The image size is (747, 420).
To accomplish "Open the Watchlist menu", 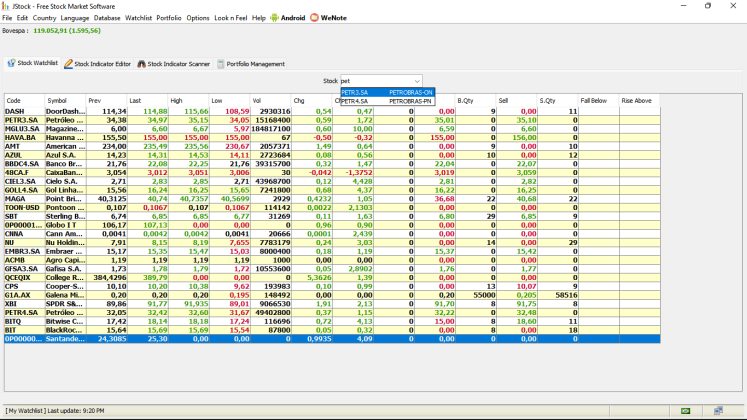I will 138,18.
